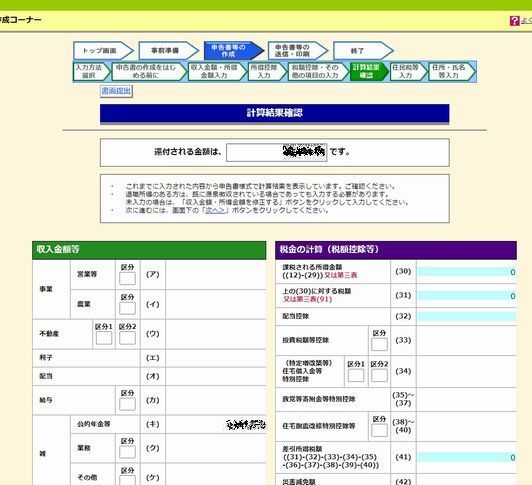
Task: Select the 事前準備 step arrow
Action: pos(169,51)
